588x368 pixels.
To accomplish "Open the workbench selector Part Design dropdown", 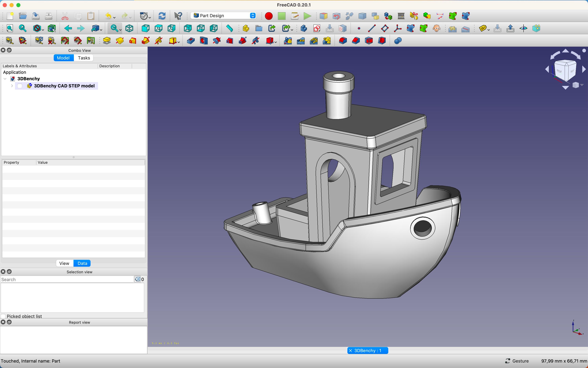I will coord(224,16).
